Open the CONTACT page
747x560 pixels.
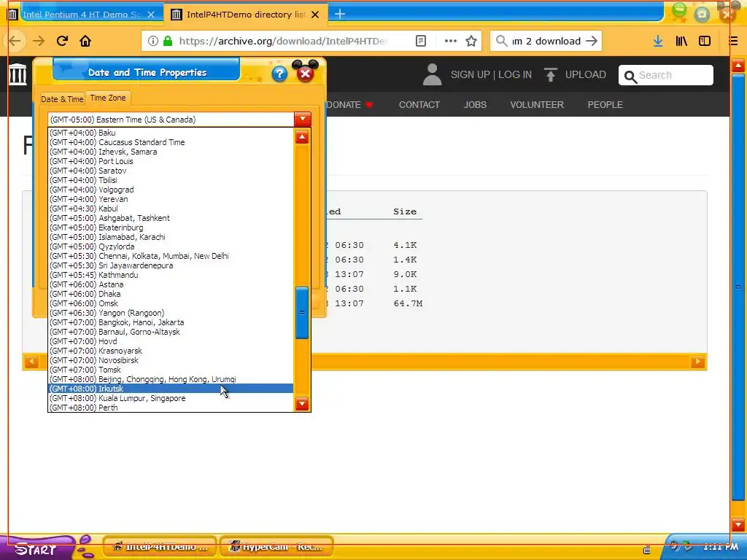(419, 105)
